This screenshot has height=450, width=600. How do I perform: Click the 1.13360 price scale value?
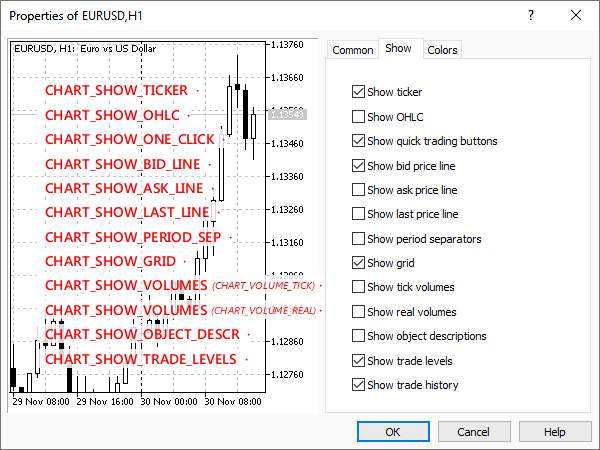tap(287, 176)
